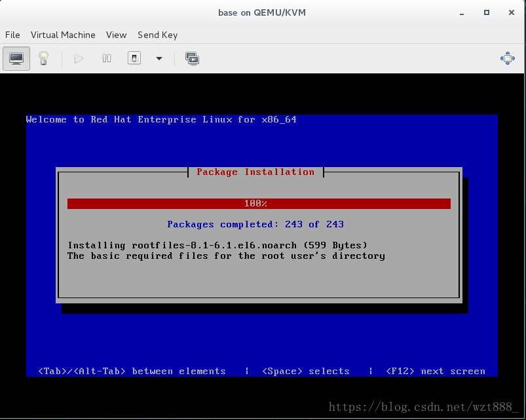Click the 'Package Installation' dialog title
526x420 pixels.
click(255, 172)
